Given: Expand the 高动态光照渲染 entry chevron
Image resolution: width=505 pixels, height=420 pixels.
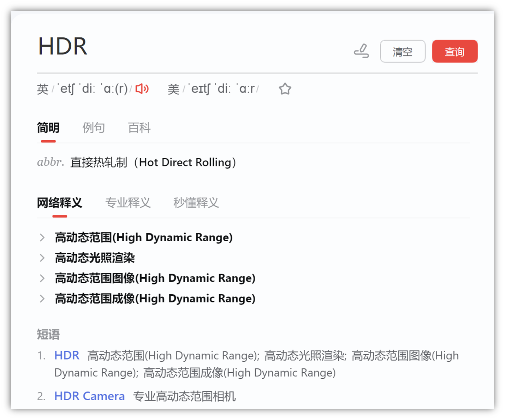Looking at the screenshot, I should 42,258.
